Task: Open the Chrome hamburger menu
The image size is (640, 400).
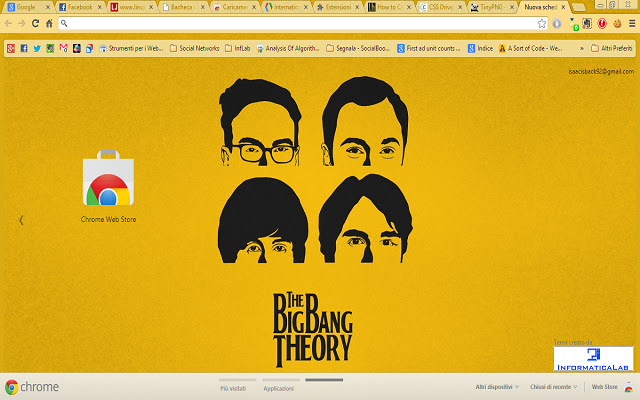Action: point(632,23)
